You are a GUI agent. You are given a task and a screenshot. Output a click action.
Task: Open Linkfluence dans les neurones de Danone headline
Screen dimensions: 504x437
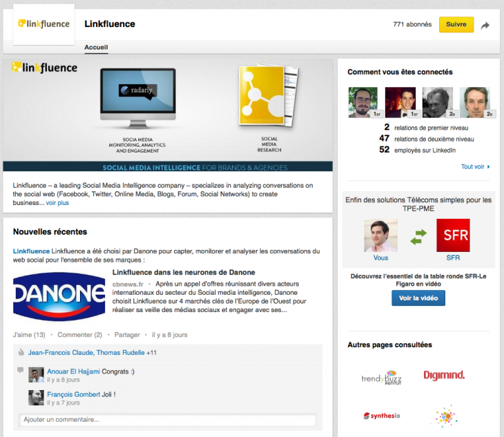[x=184, y=272]
